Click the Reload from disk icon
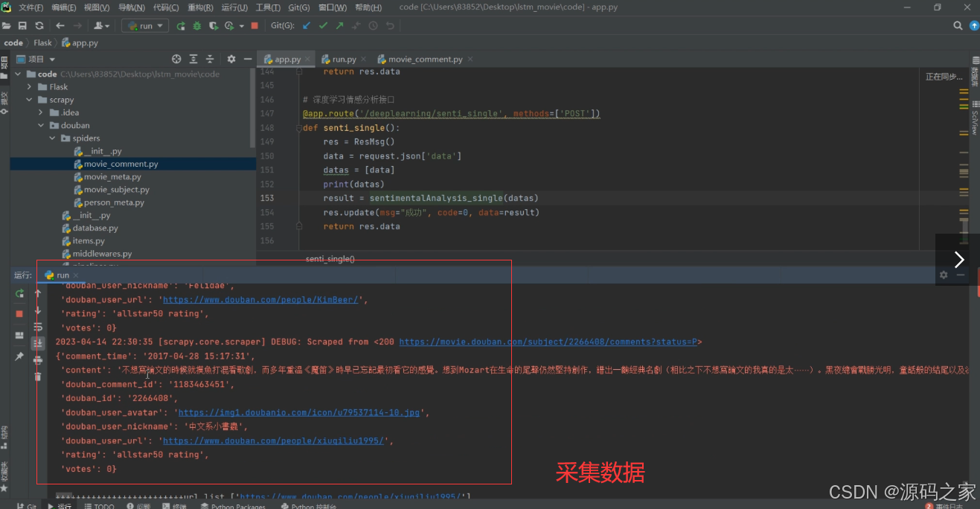The width and height of the screenshot is (980, 509). click(39, 25)
